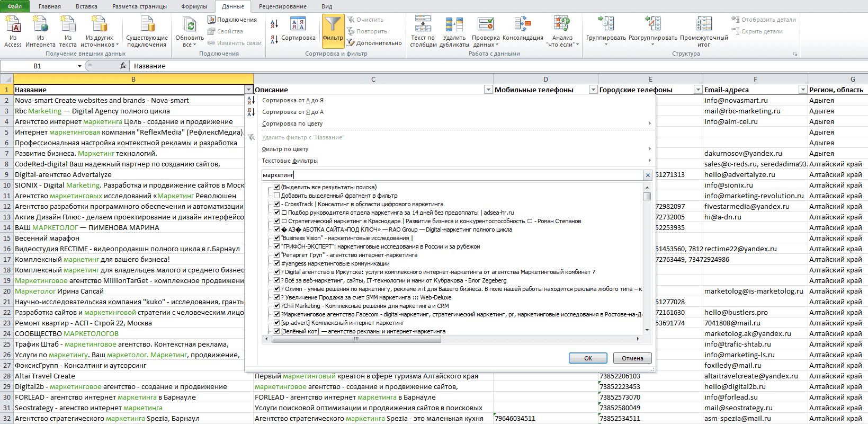The image size is (868, 424).
Task: Toggle the Выделить все результаты поиска checkbox
Action: coord(276,187)
